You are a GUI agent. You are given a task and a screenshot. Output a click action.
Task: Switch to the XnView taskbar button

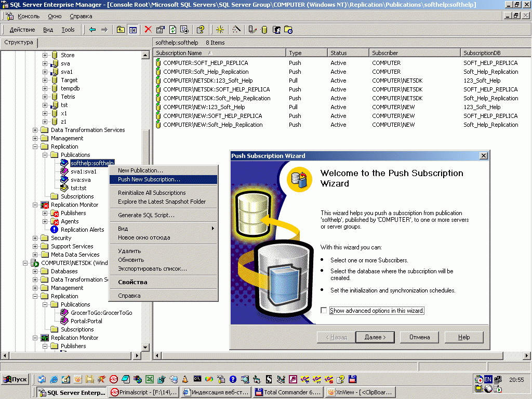[361, 392]
